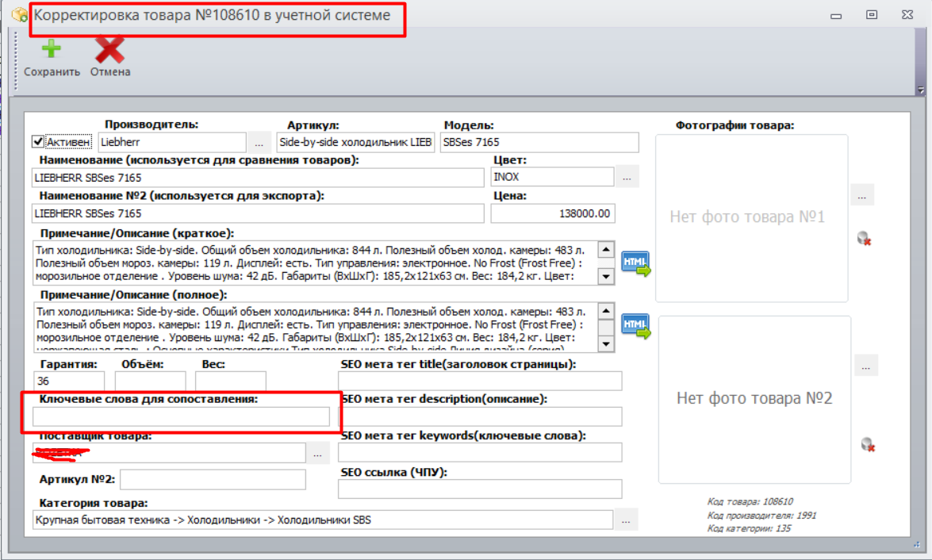Viewport: 932px width, 560px height.
Task: Open HTML editor for full description
Action: pyautogui.click(x=635, y=326)
